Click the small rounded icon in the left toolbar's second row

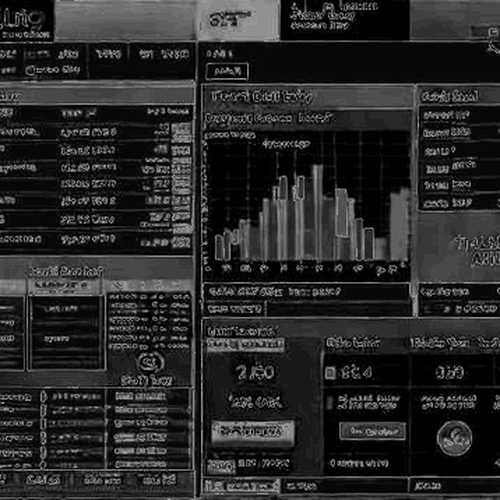click(31, 70)
